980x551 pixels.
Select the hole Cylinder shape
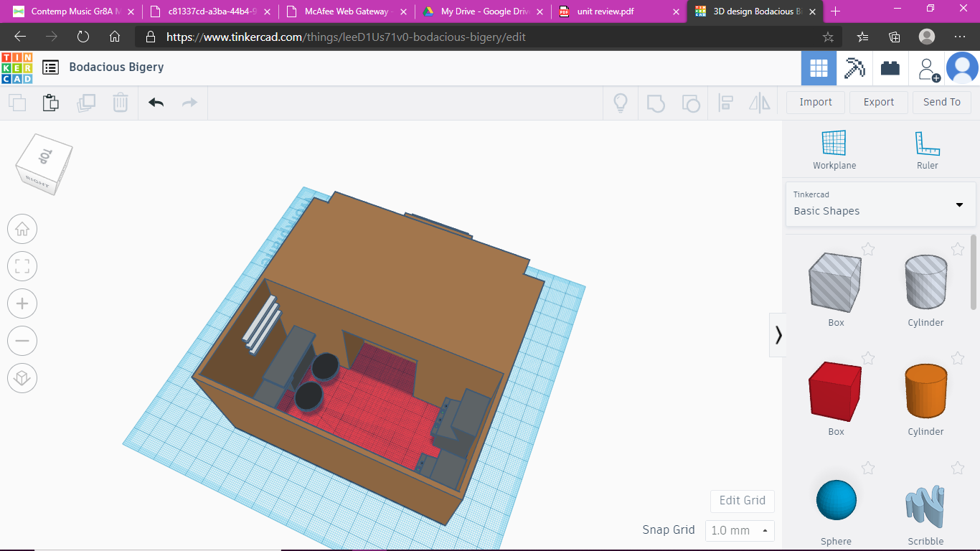(x=925, y=283)
